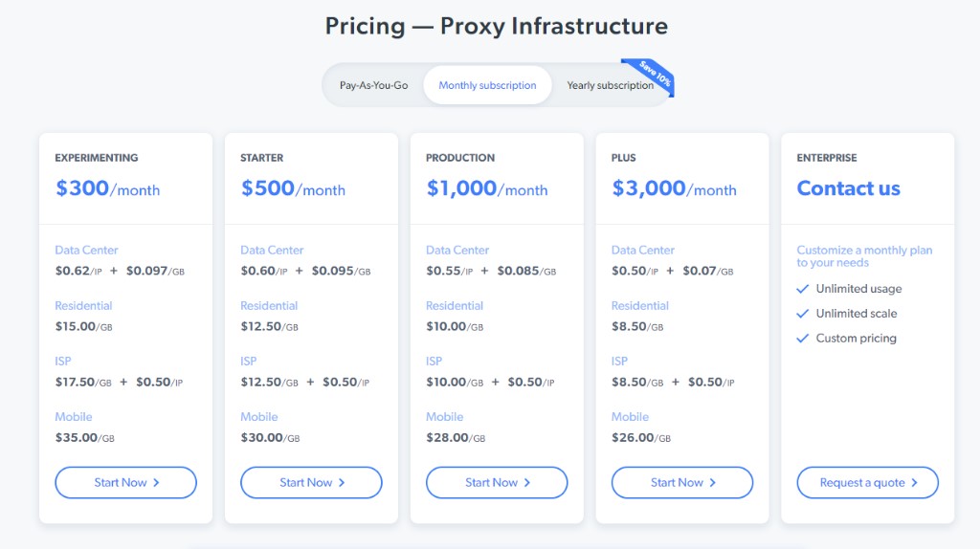
Task: Select the Monthly subscription tab
Action: point(487,85)
